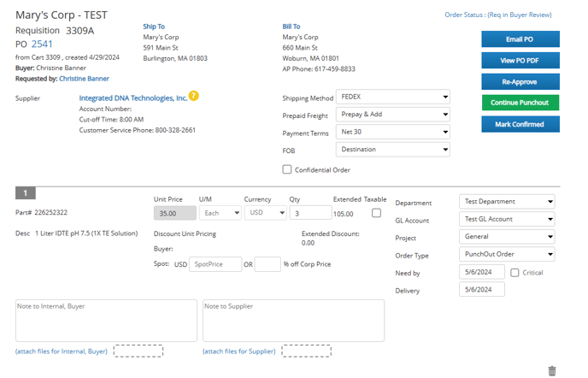Click Customer Service Phone 800-328-2661

(138, 130)
